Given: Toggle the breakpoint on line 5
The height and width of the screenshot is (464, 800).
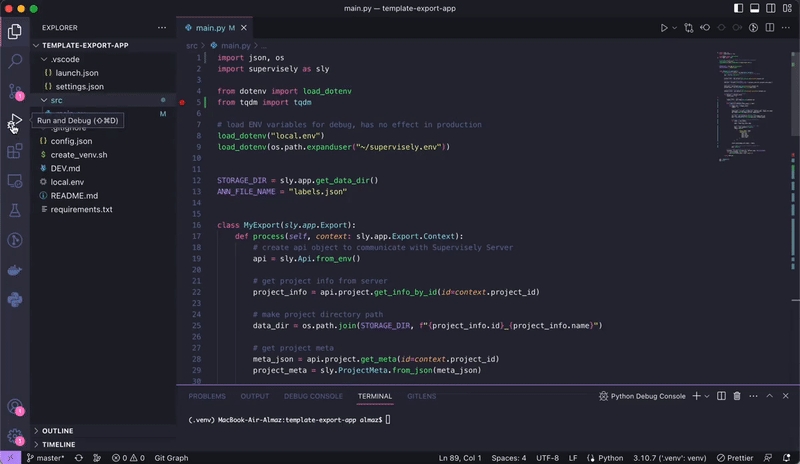Looking at the screenshot, I should click(182, 103).
